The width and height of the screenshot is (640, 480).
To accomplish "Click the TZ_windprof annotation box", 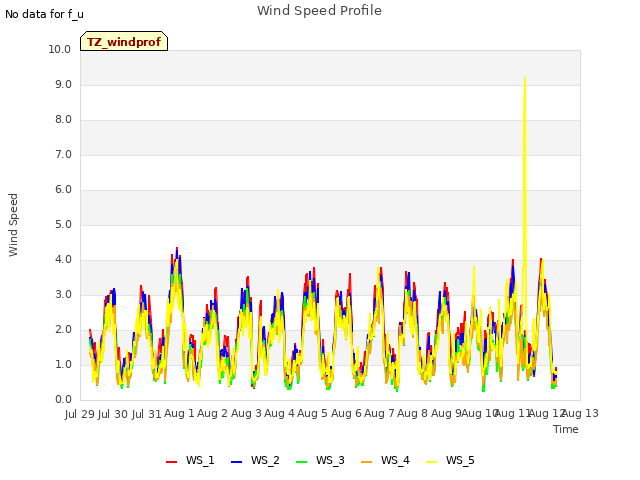I will click(x=124, y=41).
